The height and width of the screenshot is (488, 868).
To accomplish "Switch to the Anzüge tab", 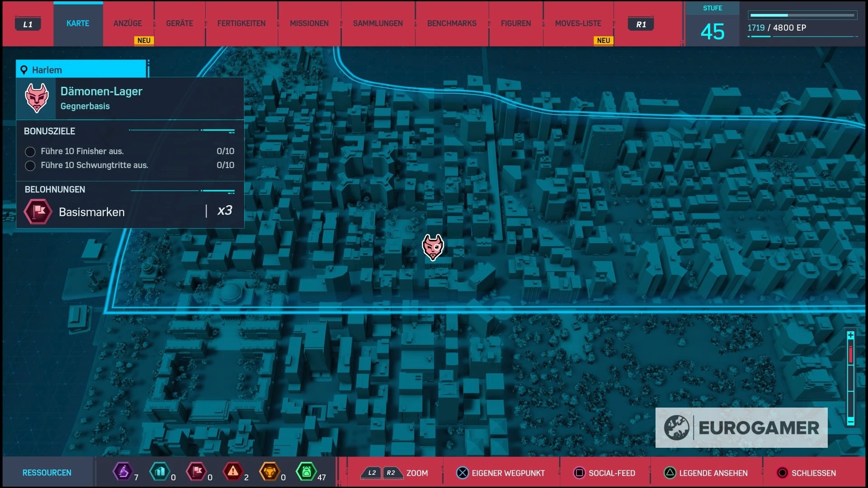I will coord(127,23).
